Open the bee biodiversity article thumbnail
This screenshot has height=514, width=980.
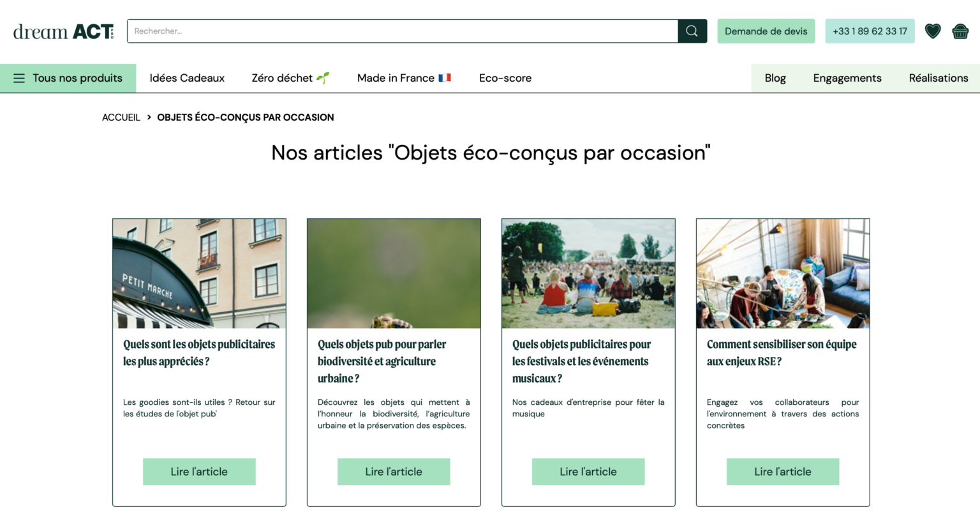click(394, 274)
